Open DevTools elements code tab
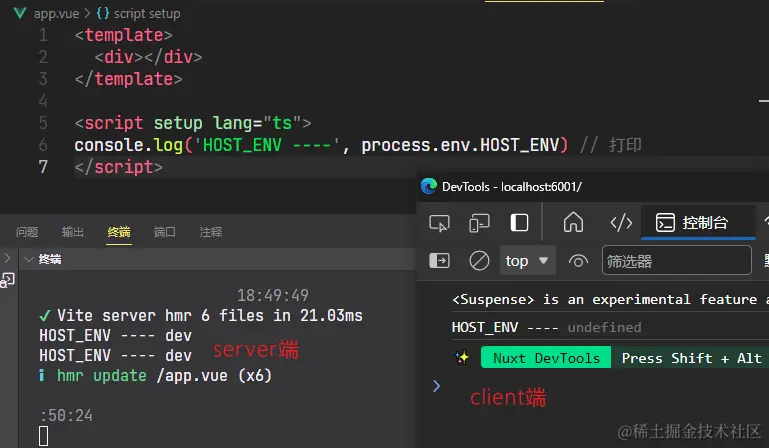The width and height of the screenshot is (769, 448). pyautogui.click(x=621, y=223)
